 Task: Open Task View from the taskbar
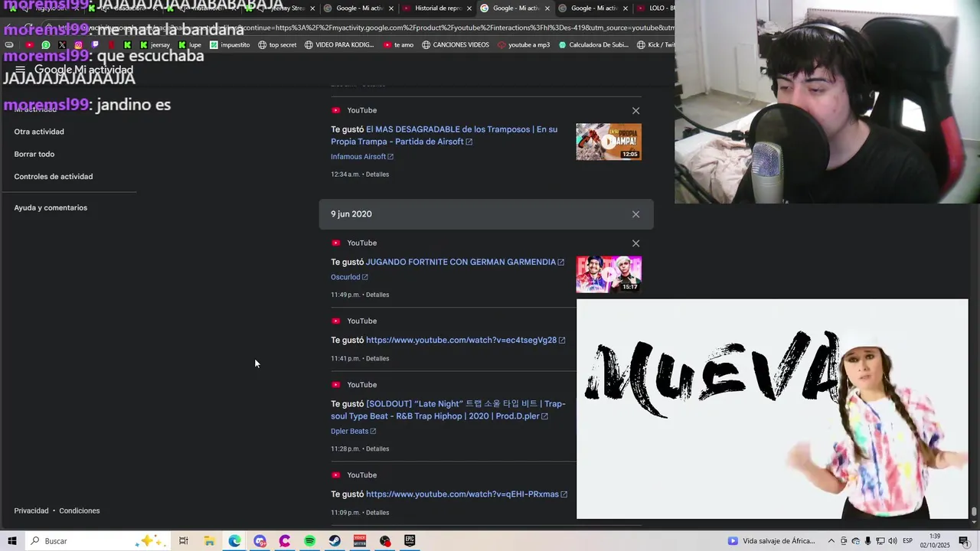point(184,541)
